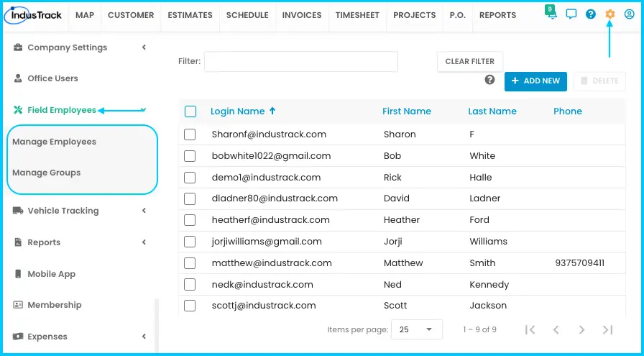Go to last page of results

[608, 329]
